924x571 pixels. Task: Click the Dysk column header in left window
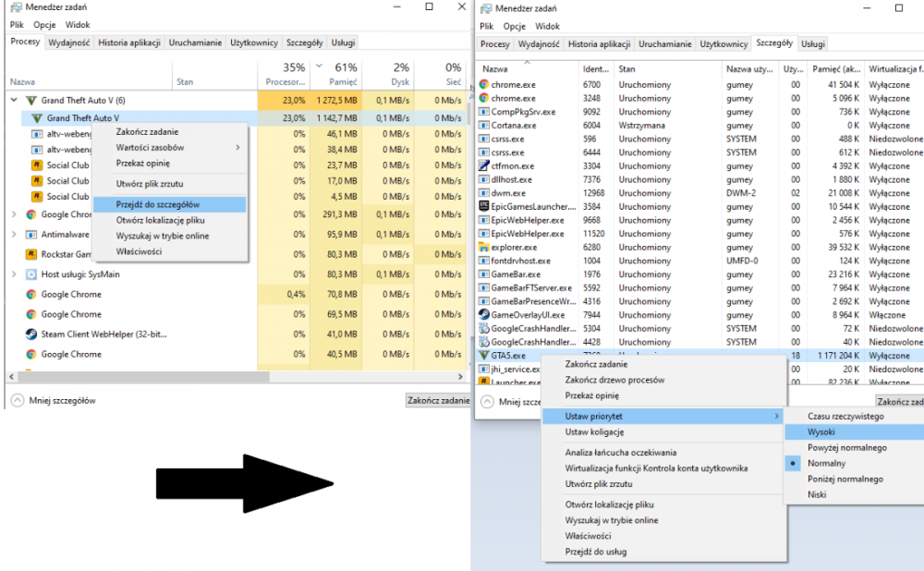(x=386, y=74)
